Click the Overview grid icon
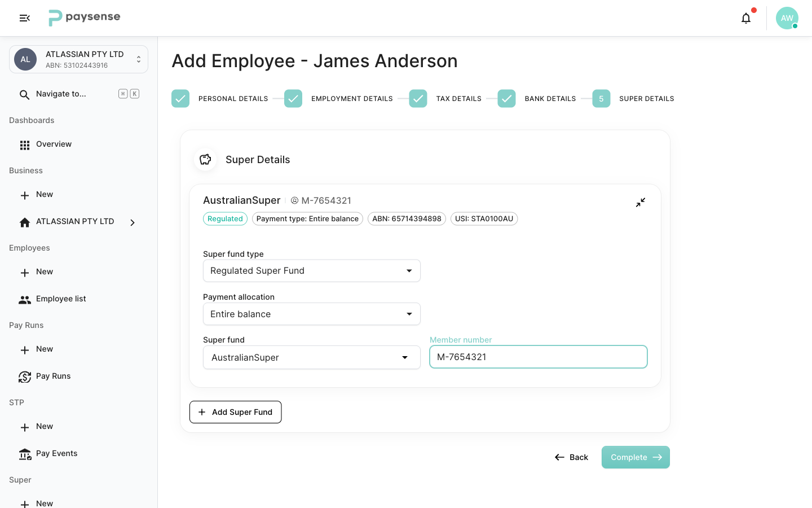This screenshot has width=812, height=508. tap(25, 145)
